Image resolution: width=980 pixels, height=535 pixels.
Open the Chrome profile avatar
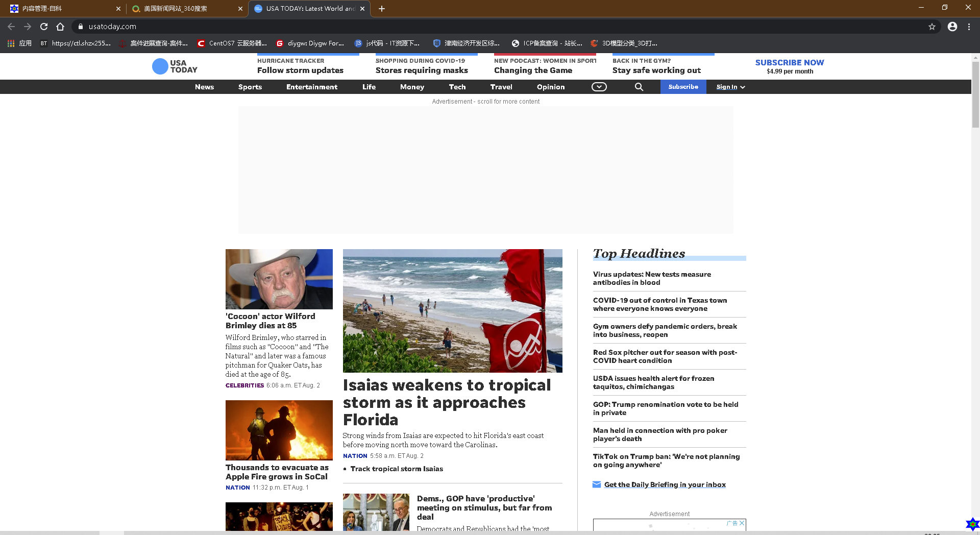[952, 27]
